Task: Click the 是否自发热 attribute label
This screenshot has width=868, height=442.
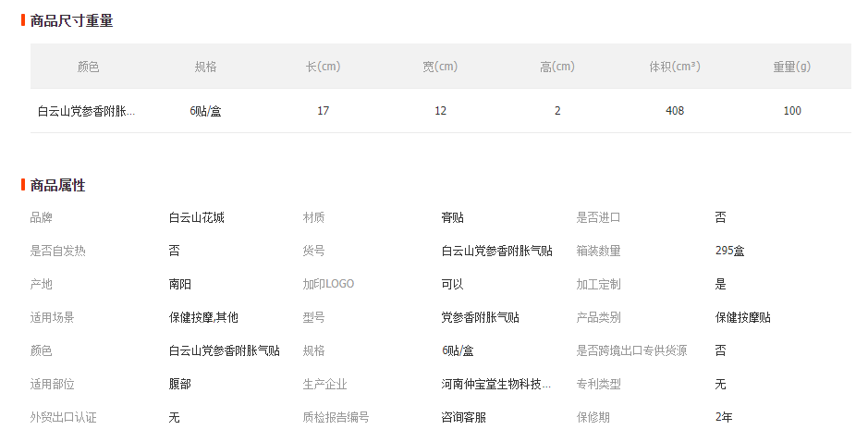Action: tap(57, 251)
